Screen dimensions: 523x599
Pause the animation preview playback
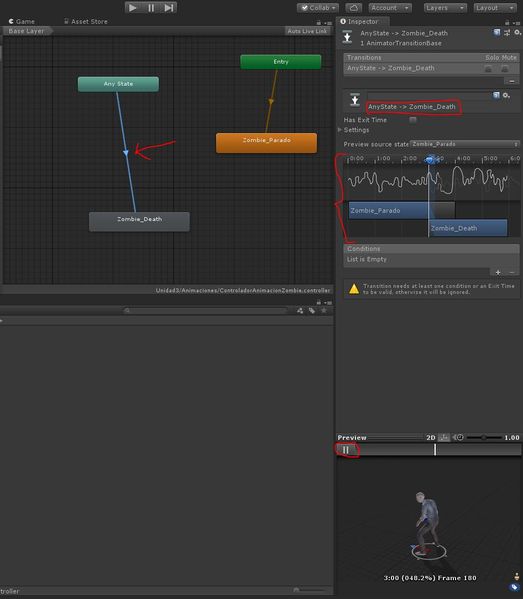point(345,450)
